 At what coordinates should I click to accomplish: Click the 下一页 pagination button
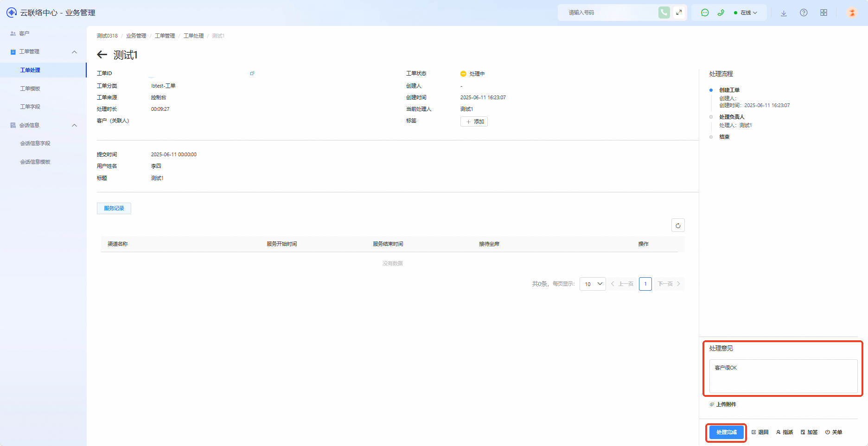coord(669,284)
